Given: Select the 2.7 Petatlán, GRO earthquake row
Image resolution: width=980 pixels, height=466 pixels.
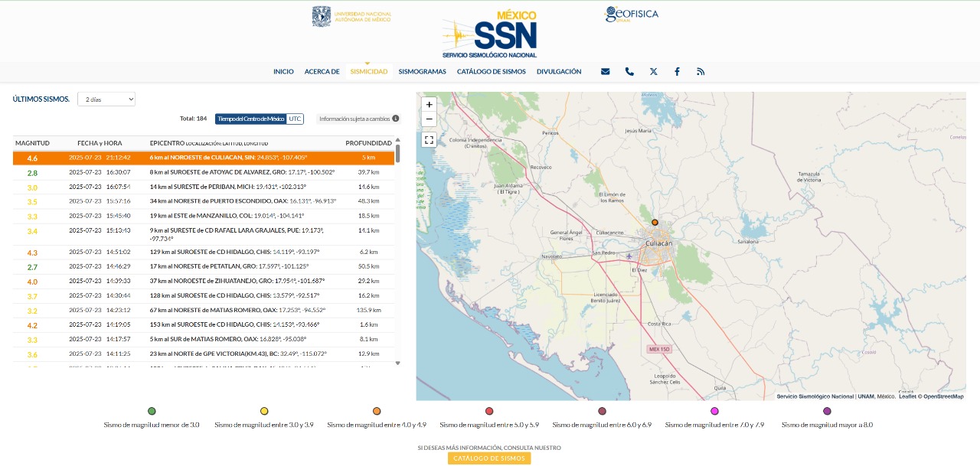Looking at the screenshot, I should [x=204, y=267].
